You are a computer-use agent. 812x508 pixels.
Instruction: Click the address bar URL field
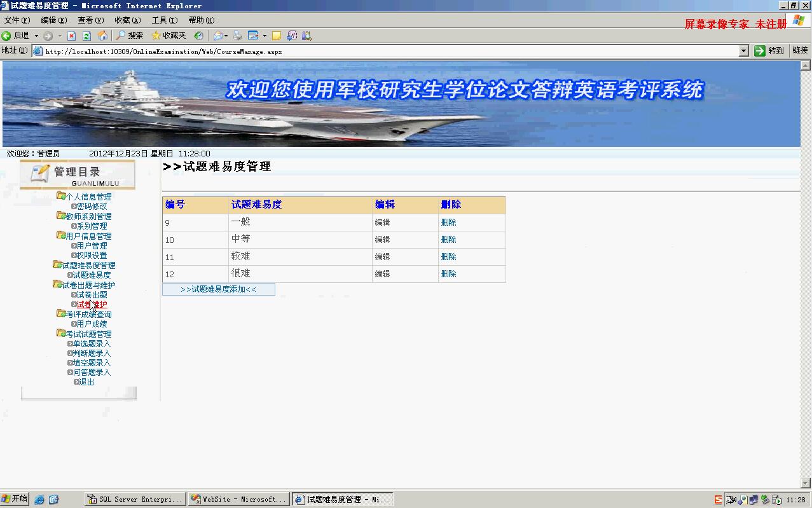point(385,51)
